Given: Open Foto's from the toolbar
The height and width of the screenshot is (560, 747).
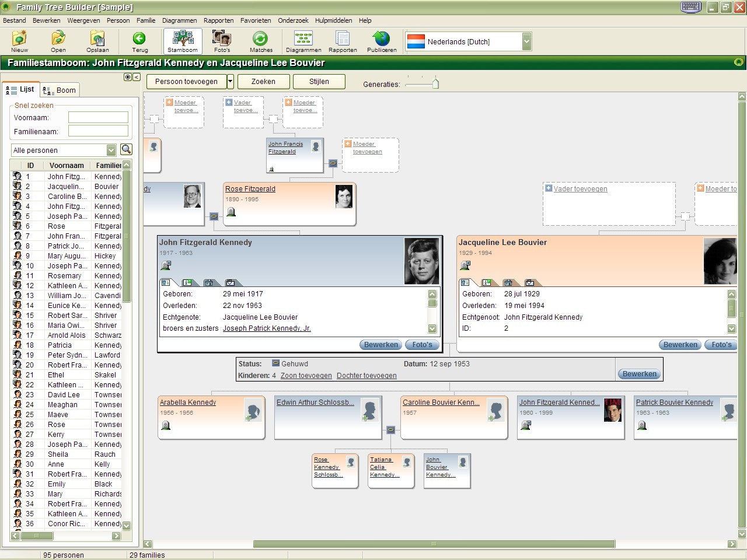Looking at the screenshot, I should tap(221, 41).
